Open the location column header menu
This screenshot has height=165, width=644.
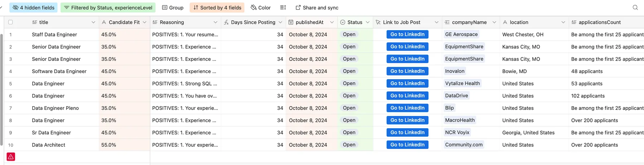[x=563, y=22]
